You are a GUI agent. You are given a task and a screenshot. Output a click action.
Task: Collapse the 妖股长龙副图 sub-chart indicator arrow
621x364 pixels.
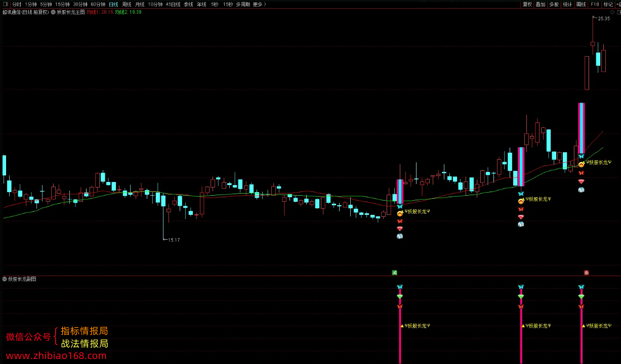[5, 279]
